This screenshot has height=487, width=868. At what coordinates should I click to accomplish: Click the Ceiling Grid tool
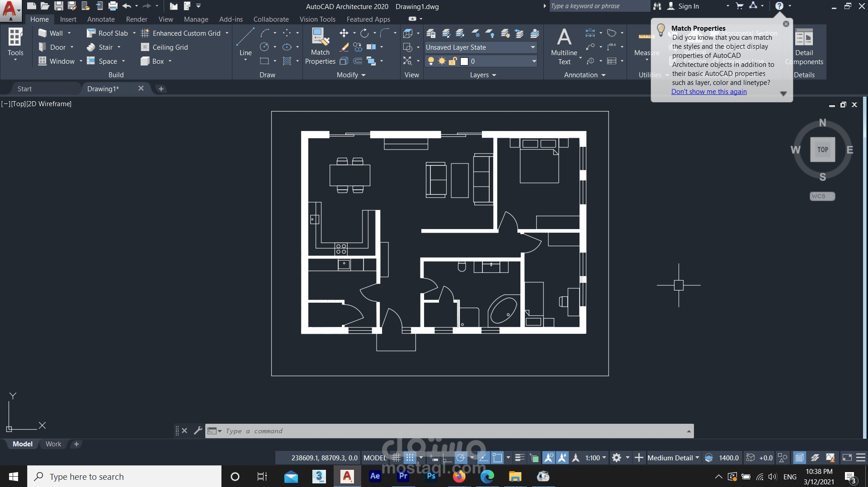[x=165, y=47]
